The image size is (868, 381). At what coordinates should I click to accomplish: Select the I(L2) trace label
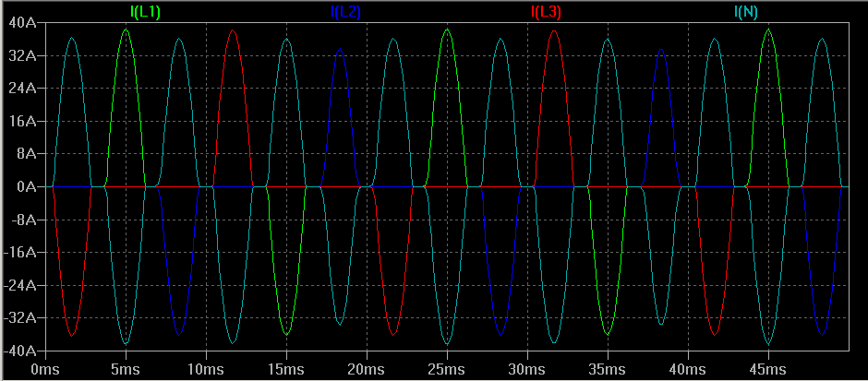point(346,12)
